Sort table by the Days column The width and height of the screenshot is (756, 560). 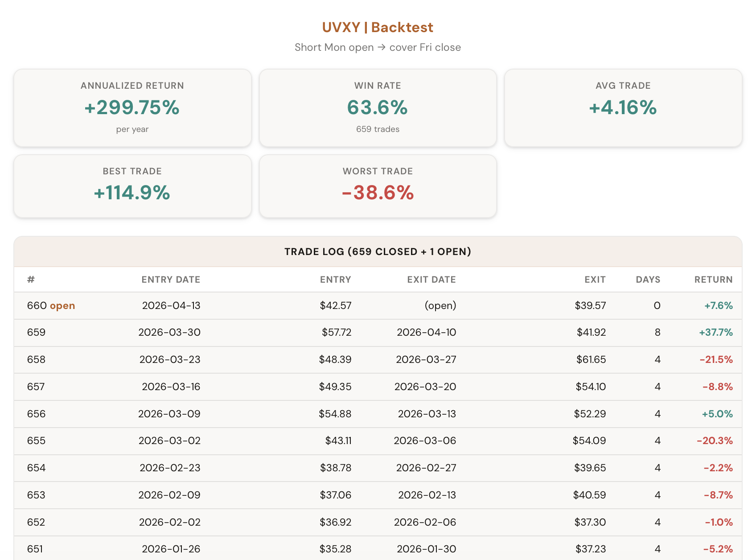(x=648, y=280)
